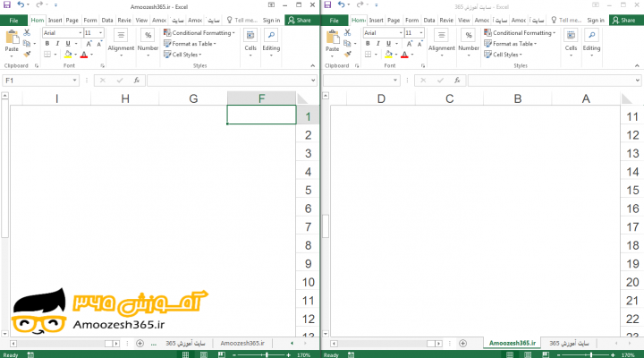The height and width of the screenshot is (358, 644).
Task: Switch to Normal view in right window
Action: tap(510, 354)
